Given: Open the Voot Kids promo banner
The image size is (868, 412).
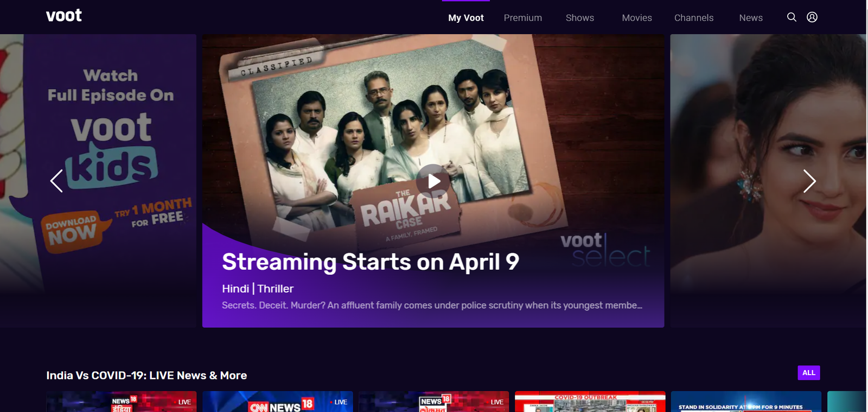Looking at the screenshot, I should (98, 181).
